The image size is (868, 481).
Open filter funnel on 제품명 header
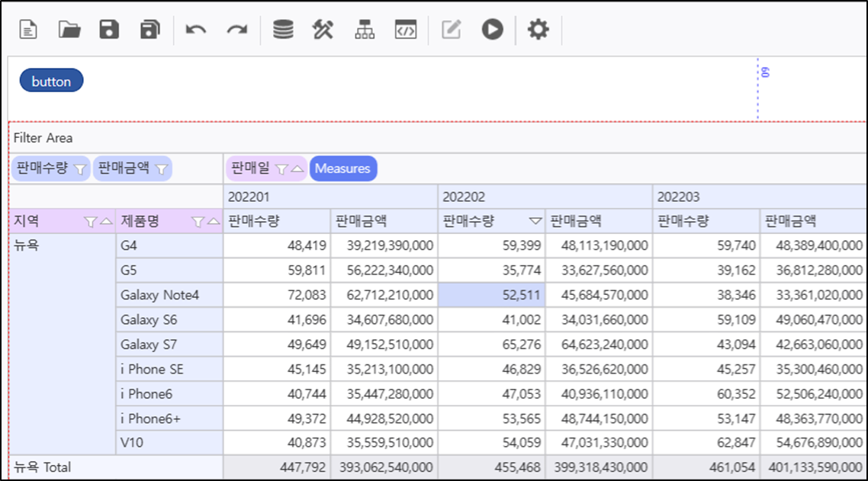[x=198, y=222]
